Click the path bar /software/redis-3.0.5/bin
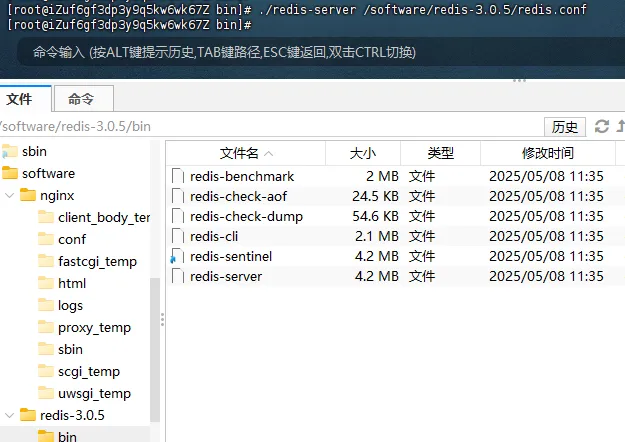Screen dimensions: 625x442 271,127
